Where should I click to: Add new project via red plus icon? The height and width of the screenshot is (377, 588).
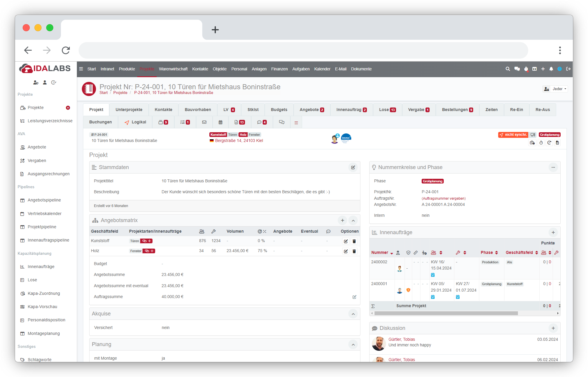68,108
